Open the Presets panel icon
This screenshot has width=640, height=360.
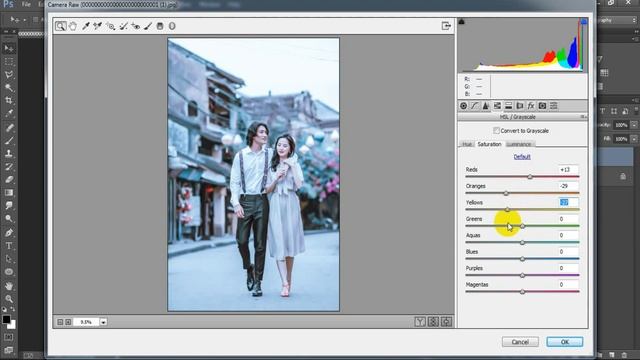pyautogui.click(x=553, y=106)
